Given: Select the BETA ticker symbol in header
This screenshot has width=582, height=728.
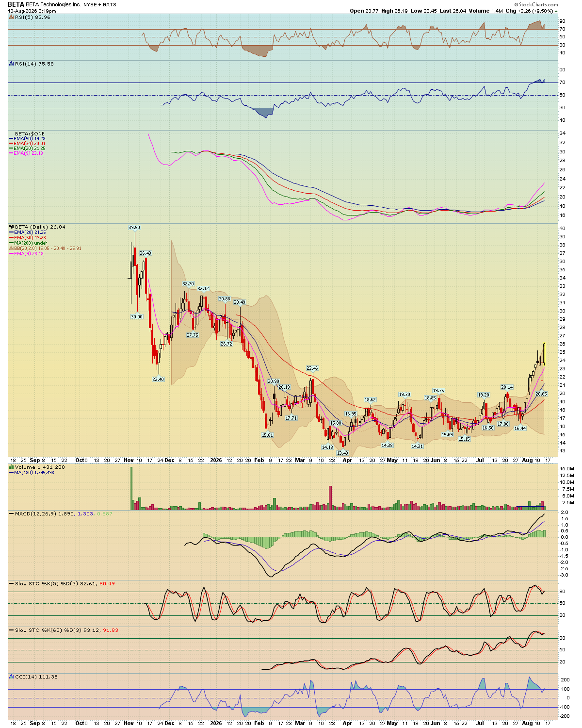Looking at the screenshot, I should pos(16,4).
